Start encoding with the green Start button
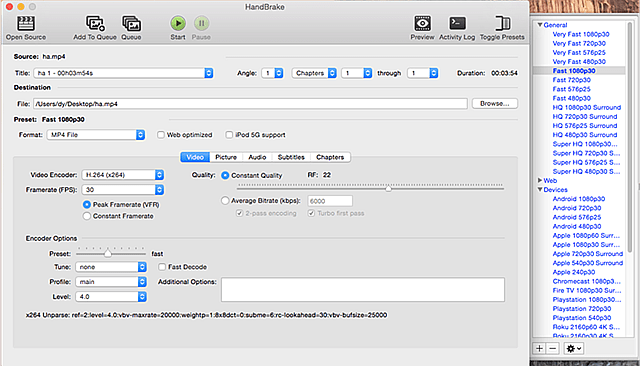This screenshot has width=640, height=366. pos(178,23)
